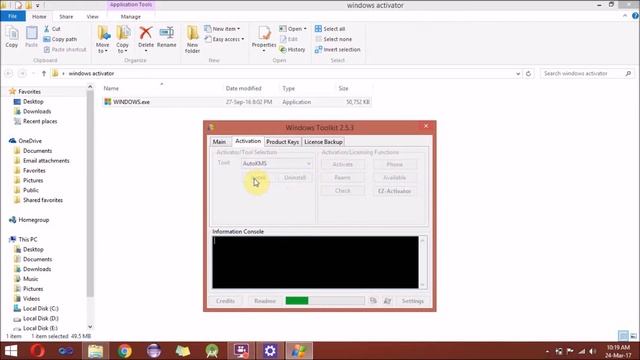The image size is (640, 360).
Task: Click Invert selection
Action: coord(338,49)
